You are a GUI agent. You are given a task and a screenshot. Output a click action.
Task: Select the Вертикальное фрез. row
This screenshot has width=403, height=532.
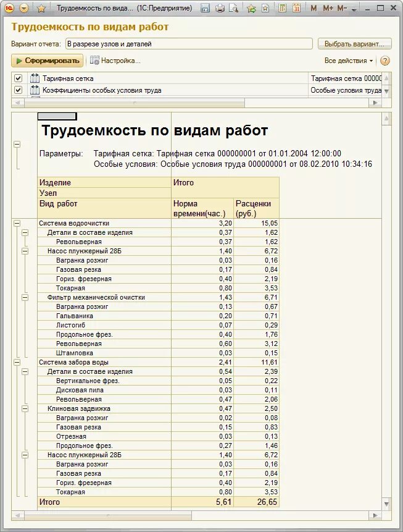point(158,381)
